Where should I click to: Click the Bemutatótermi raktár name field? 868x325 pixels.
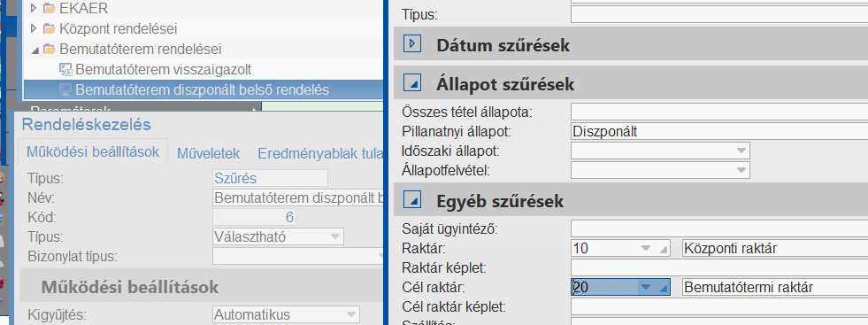click(775, 287)
